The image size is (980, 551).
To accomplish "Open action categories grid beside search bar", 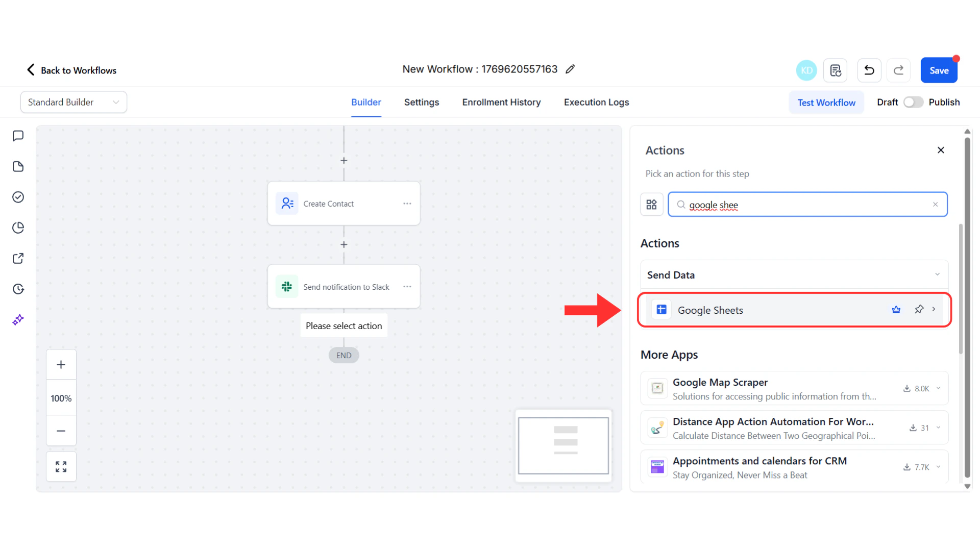I will pyautogui.click(x=651, y=204).
